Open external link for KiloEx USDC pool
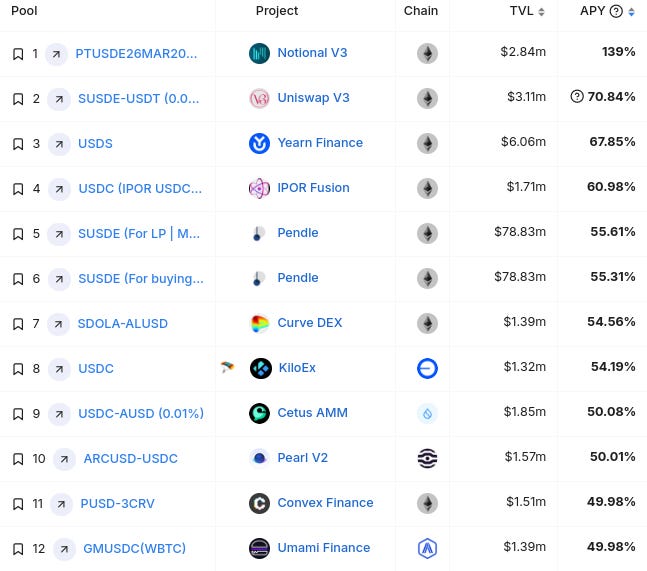 click(x=59, y=369)
